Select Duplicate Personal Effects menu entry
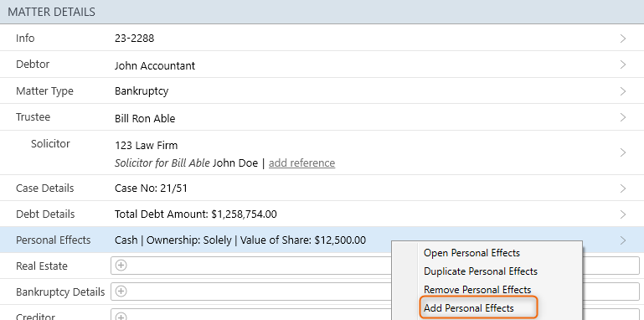Screen dimensions: 644x320 (481, 271)
